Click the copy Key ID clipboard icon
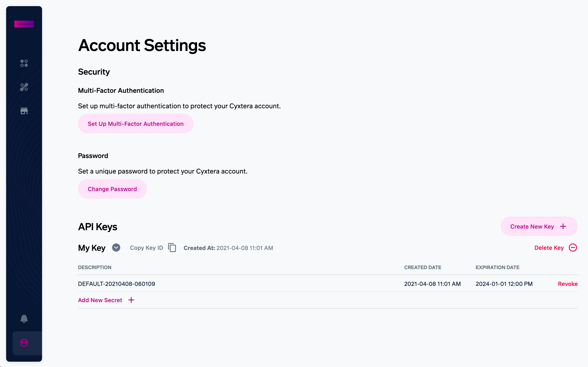Image resolution: width=588 pixels, height=367 pixels. coord(172,248)
